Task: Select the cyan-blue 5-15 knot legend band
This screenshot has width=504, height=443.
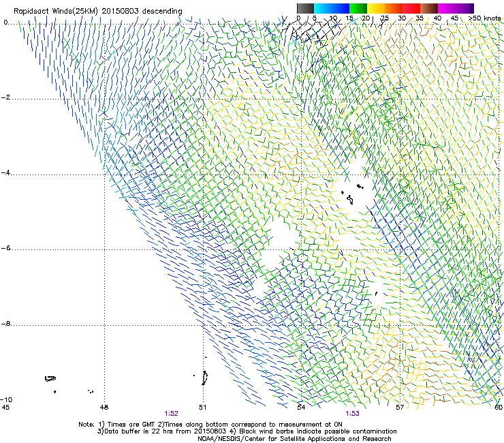Action: click(332, 8)
